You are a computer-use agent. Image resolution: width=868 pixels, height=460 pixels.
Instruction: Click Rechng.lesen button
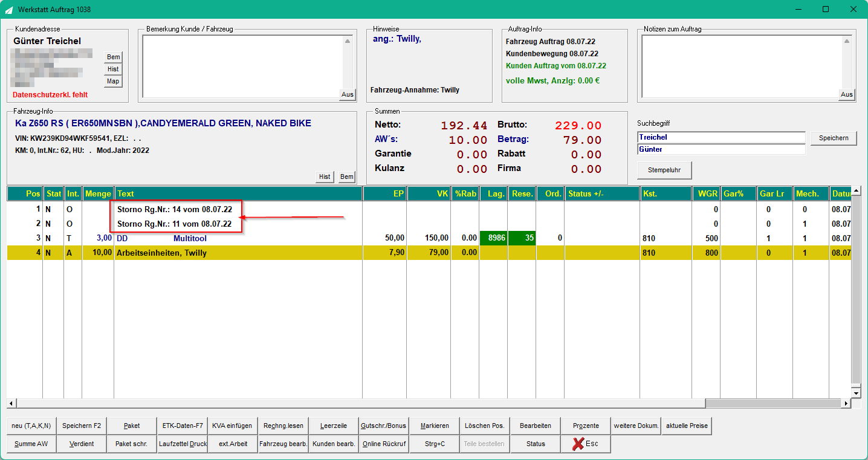point(283,426)
